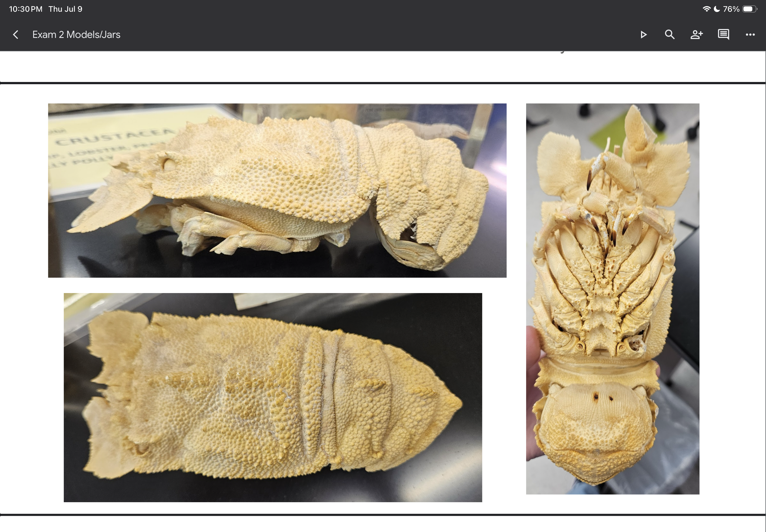Image resolution: width=766 pixels, height=532 pixels.
Task: Open the comments icon
Action: pyautogui.click(x=723, y=35)
